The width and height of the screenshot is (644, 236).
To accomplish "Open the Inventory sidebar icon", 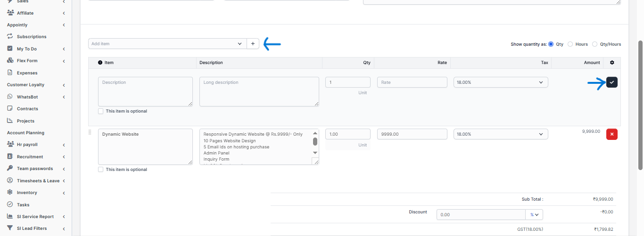I will coord(10,193).
